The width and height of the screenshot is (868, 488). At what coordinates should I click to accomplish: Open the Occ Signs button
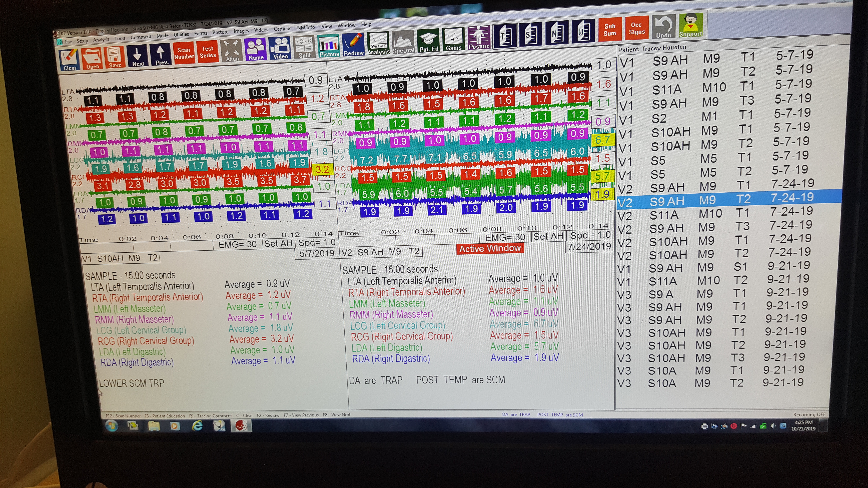(x=636, y=28)
